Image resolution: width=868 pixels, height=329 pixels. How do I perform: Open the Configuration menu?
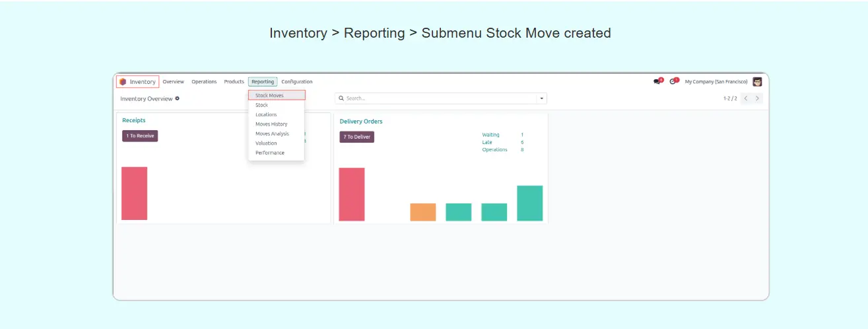click(x=297, y=82)
